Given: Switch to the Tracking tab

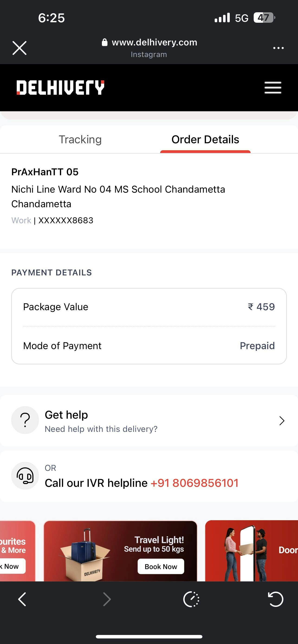Looking at the screenshot, I should pyautogui.click(x=80, y=140).
